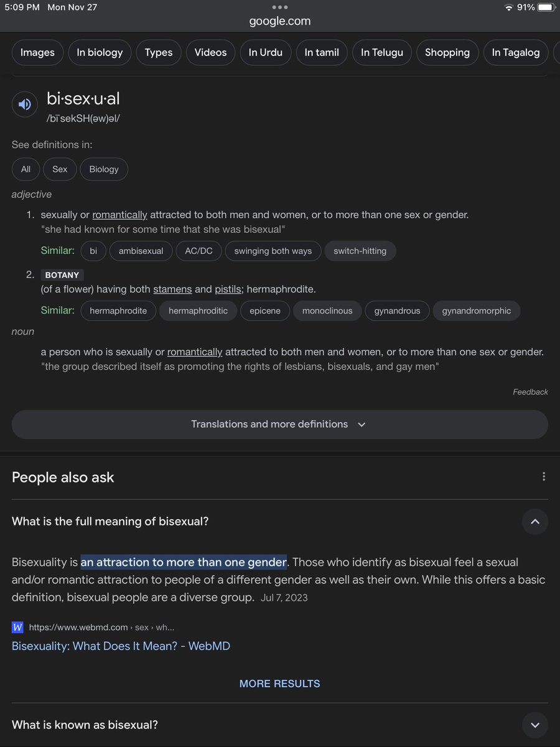Collapse the 'full meaning of bisexual' question
The height and width of the screenshot is (747, 560).
[535, 522]
